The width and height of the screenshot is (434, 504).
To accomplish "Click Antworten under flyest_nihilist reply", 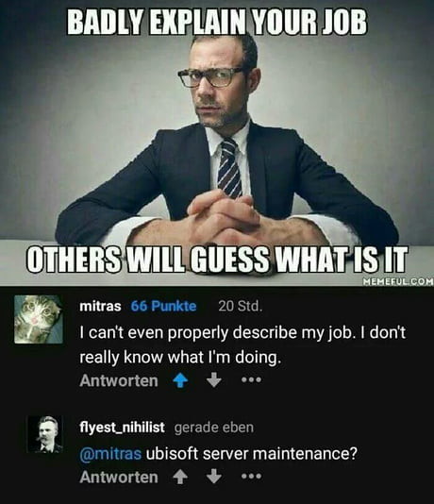I will pos(119,478).
